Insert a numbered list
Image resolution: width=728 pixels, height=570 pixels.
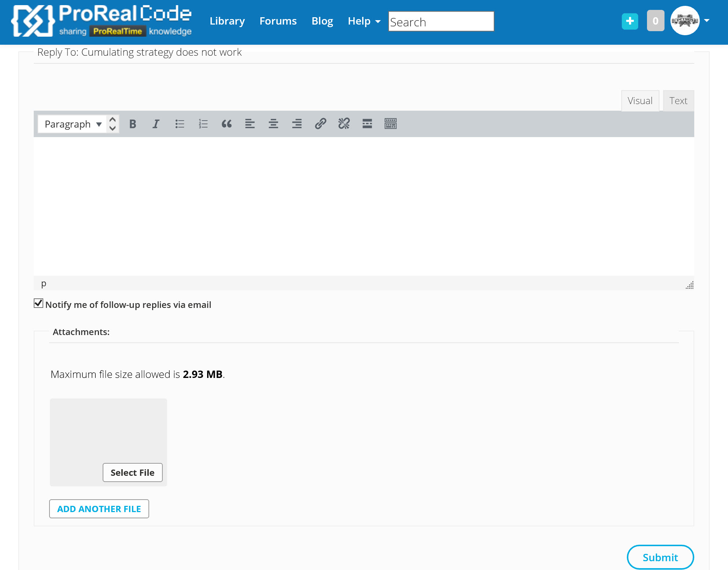point(203,124)
